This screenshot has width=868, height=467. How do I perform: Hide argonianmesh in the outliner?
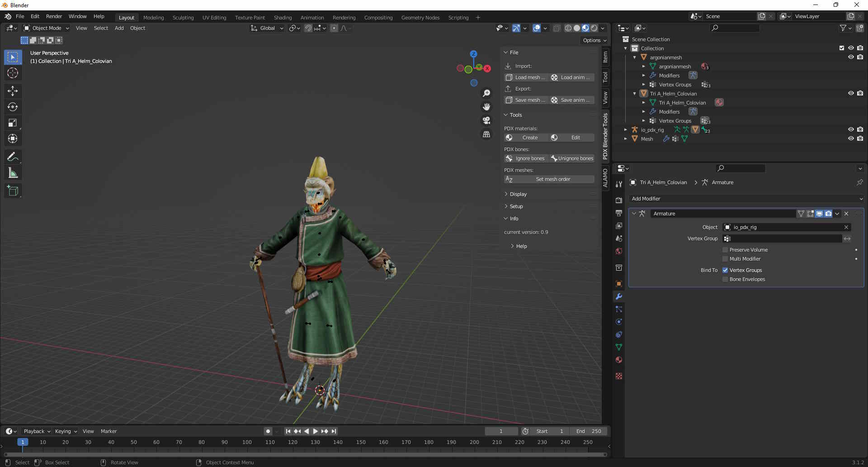pos(851,57)
